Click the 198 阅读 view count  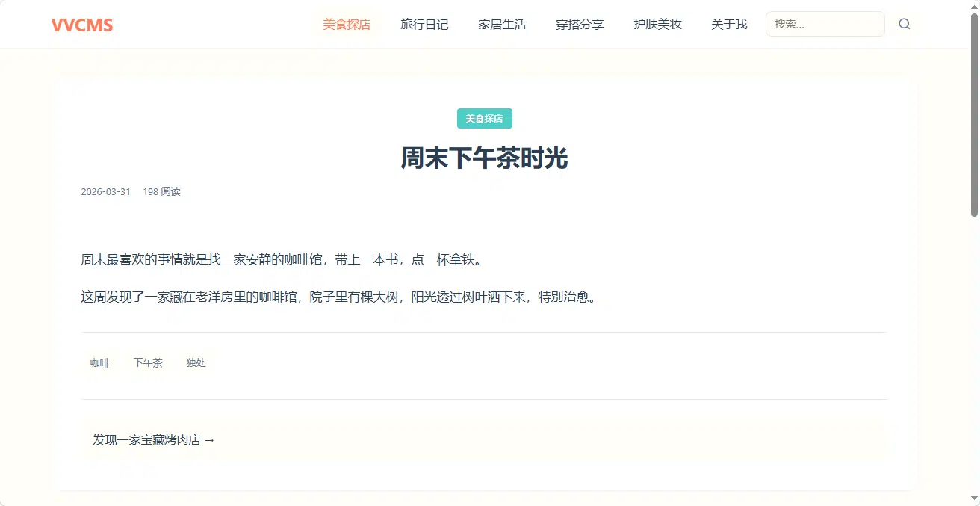point(162,191)
